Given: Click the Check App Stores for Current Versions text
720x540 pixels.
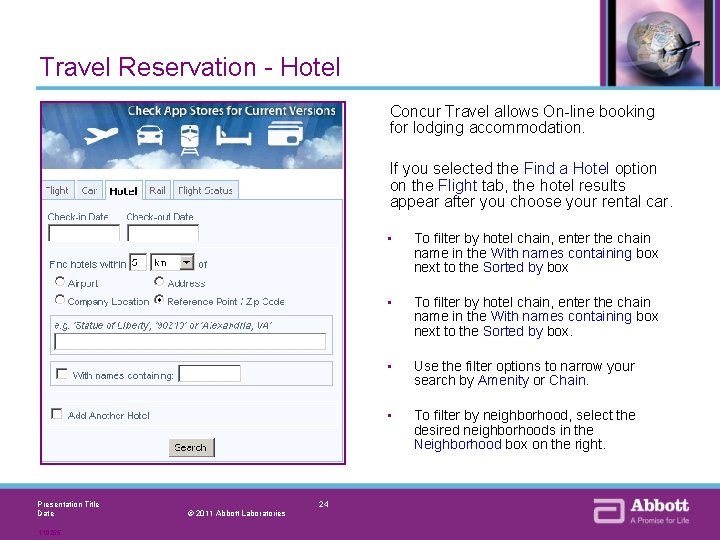Looking at the screenshot, I should (x=231, y=111).
